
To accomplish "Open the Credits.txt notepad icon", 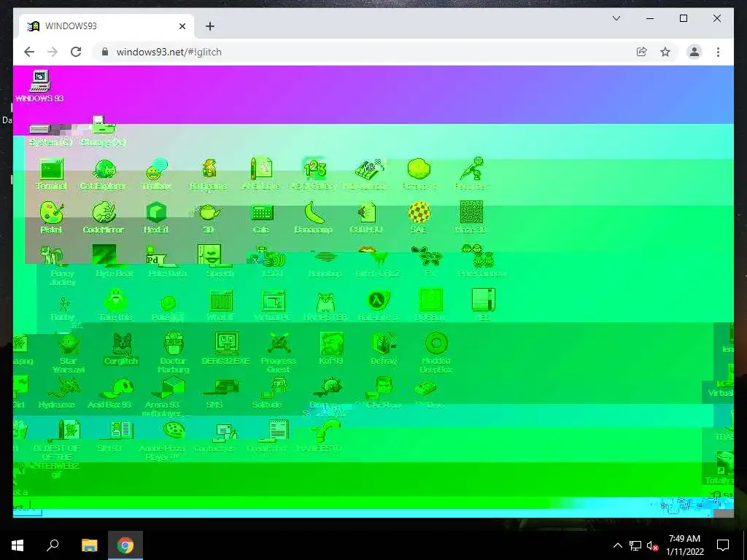I will pyautogui.click(x=278, y=431).
